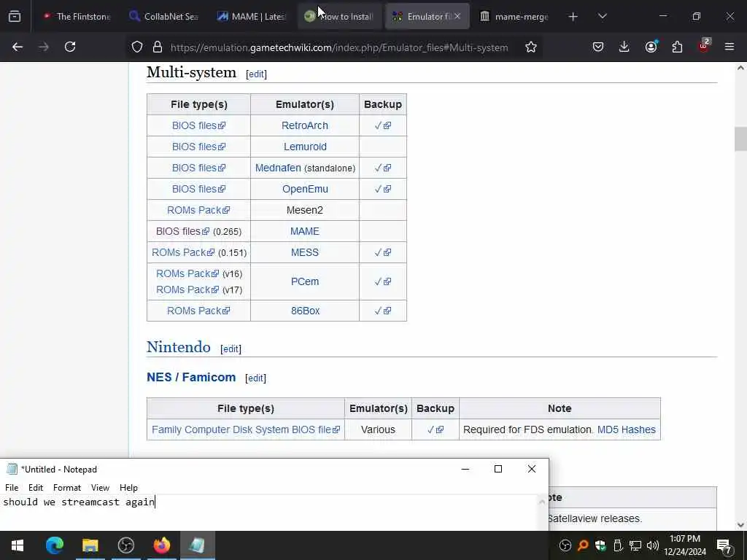
Task: Switch to Firefox in taskbar
Action: [161, 545]
